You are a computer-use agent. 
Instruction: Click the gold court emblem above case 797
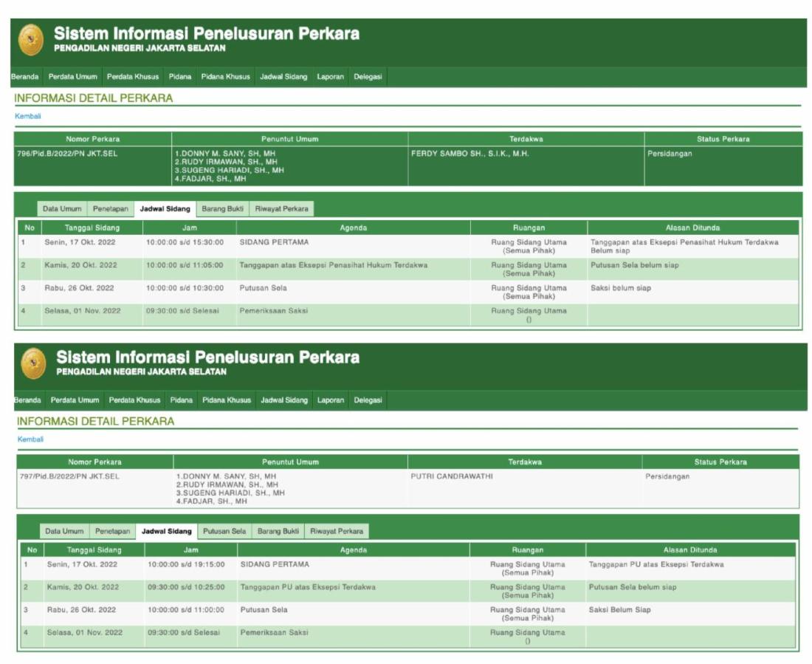pos(34,363)
